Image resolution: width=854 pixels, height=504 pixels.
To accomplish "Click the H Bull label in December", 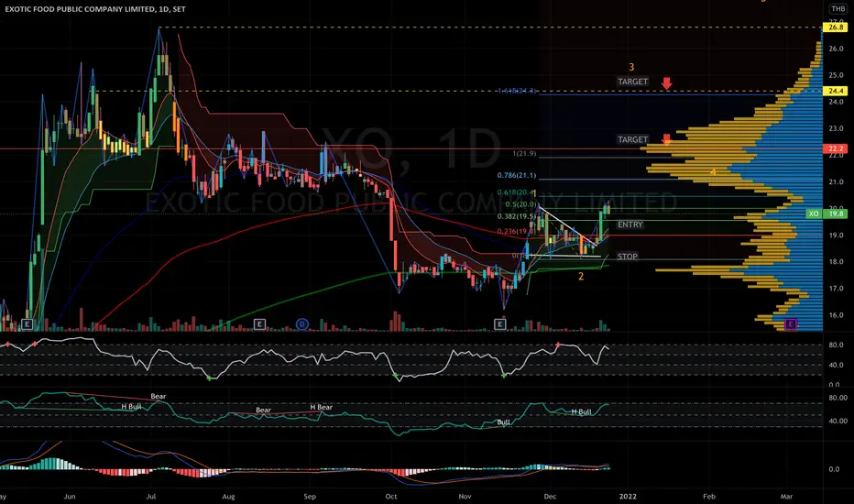I will pos(581,412).
